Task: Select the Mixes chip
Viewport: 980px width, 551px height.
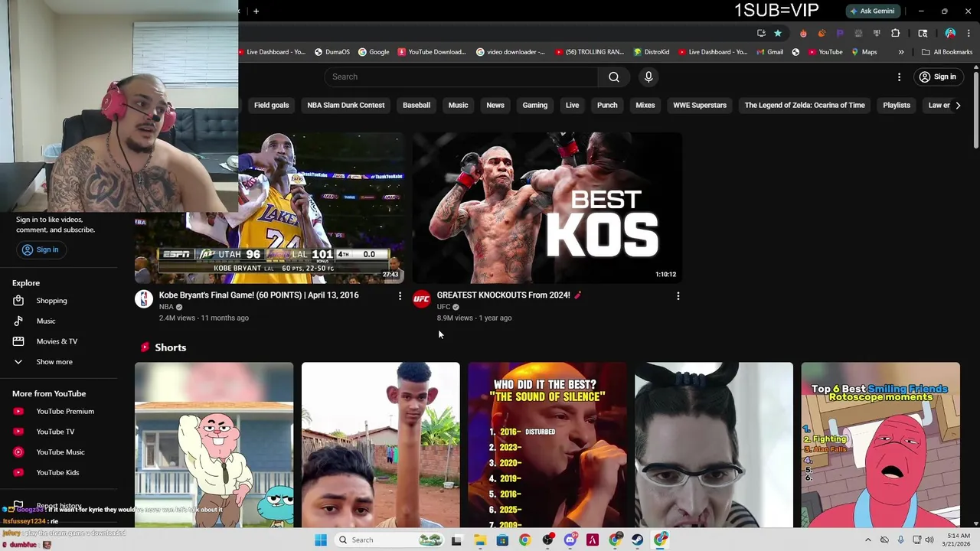Action: click(645, 106)
